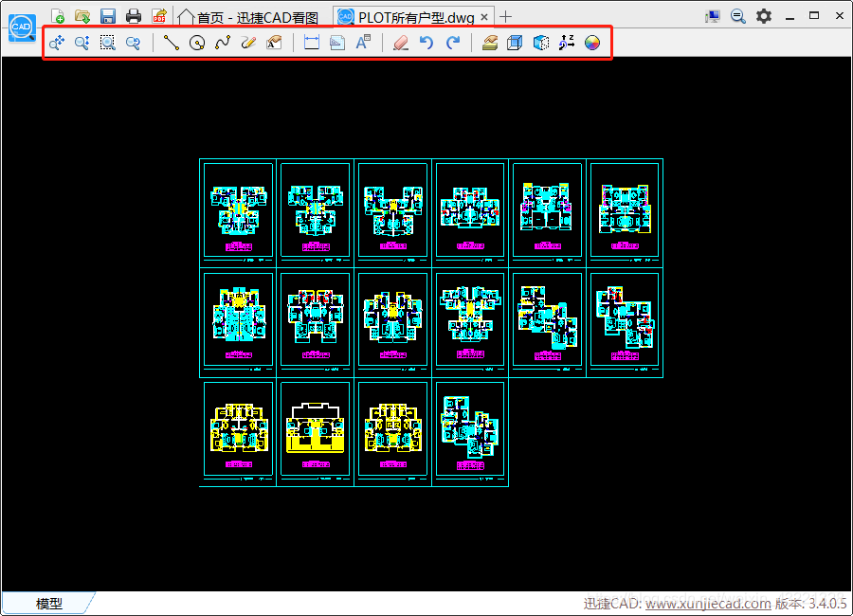Export the drawing to PDF

click(x=159, y=16)
